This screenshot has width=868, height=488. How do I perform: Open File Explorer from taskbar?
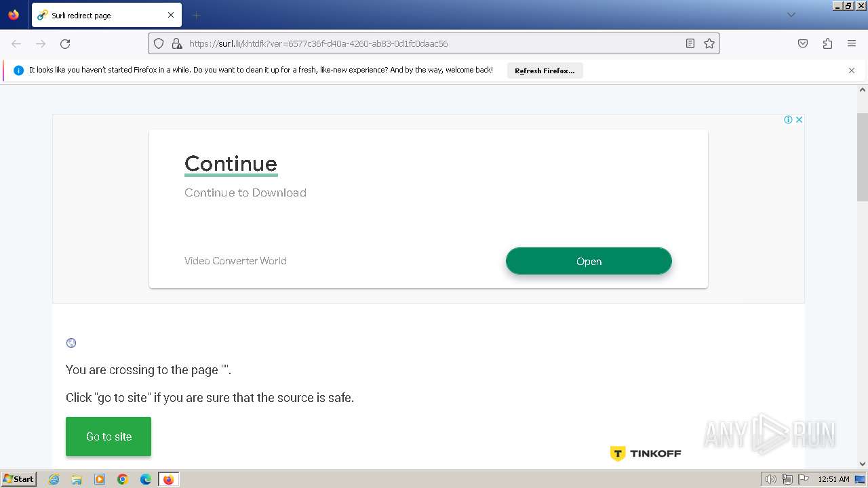click(x=77, y=479)
